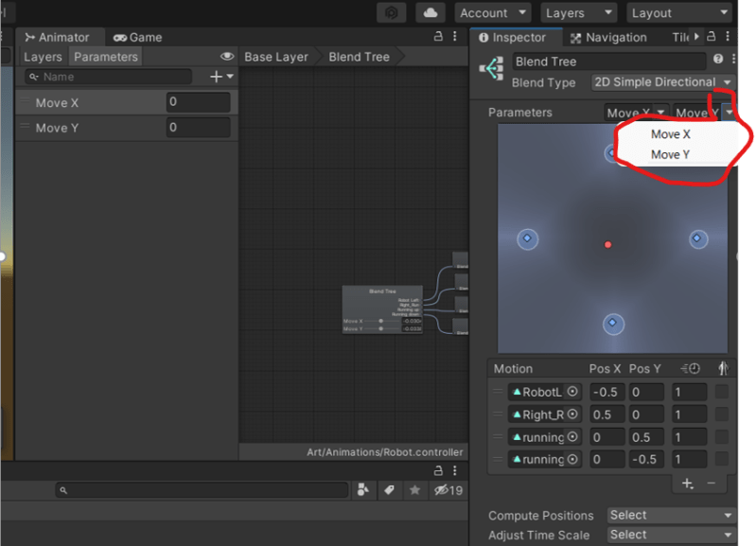Image resolution: width=756 pixels, height=546 pixels.
Task: Choose Move X from the popup menu
Action: [x=671, y=134]
